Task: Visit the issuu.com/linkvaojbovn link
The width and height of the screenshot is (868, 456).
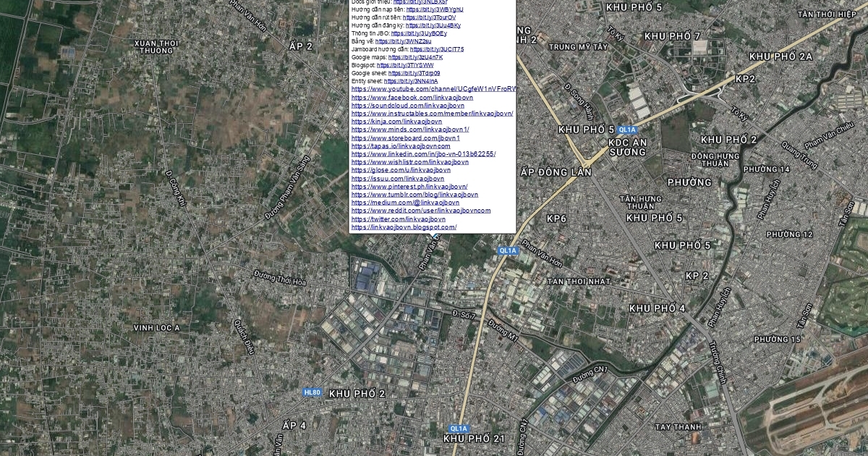Action: pos(398,178)
